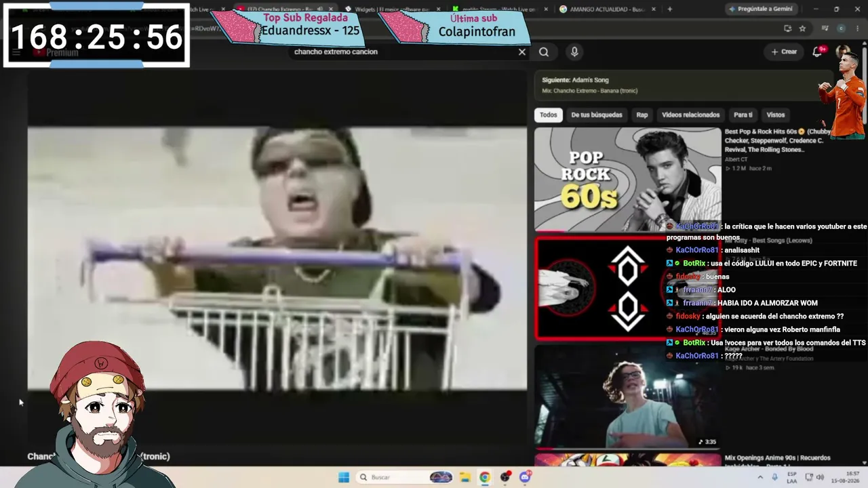Screen dimensions: 868x488
Task: Click the taskbar microphone tray icon
Action: click(x=774, y=477)
